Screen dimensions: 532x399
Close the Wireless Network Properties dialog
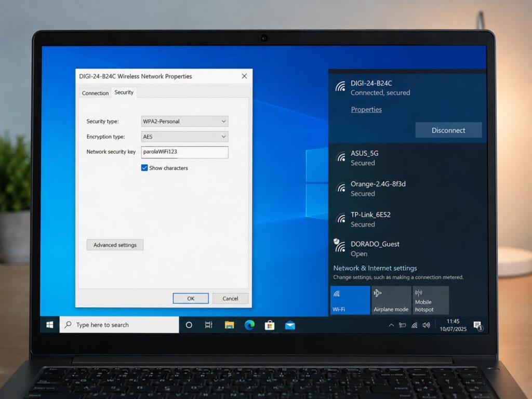click(x=244, y=76)
